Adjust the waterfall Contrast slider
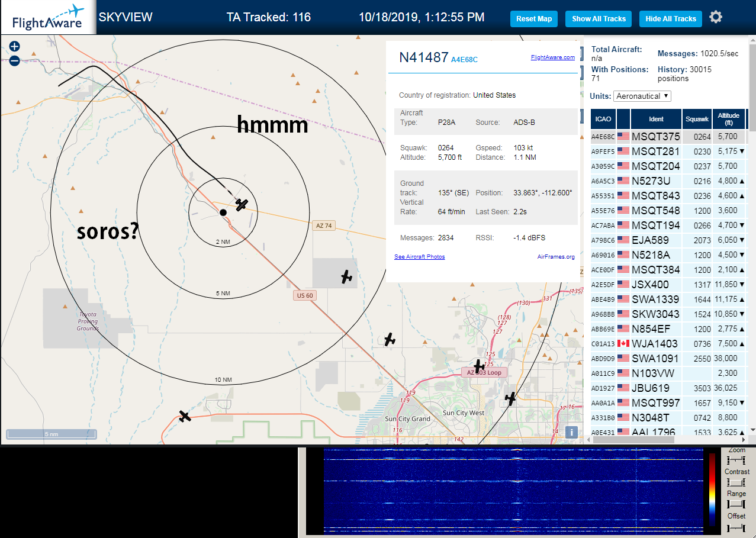Viewport: 756px width, 538px height. click(x=736, y=482)
